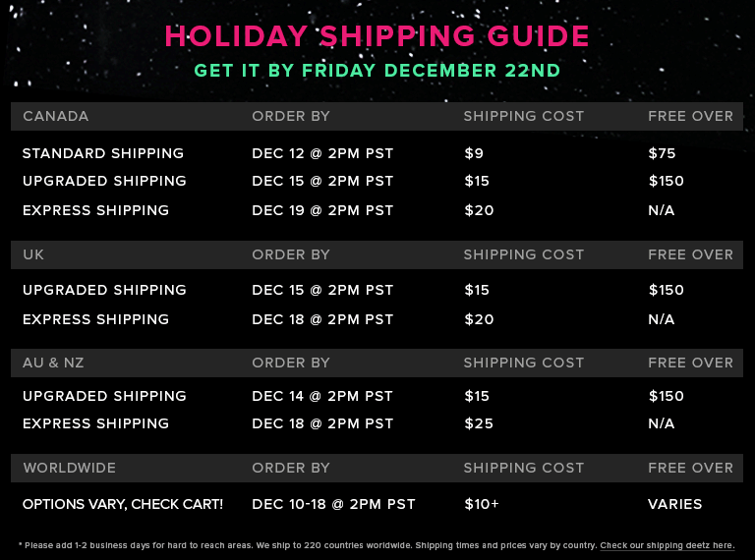Select UK Express Shipping $20 cost
This screenshot has width=755, height=560.
[479, 319]
